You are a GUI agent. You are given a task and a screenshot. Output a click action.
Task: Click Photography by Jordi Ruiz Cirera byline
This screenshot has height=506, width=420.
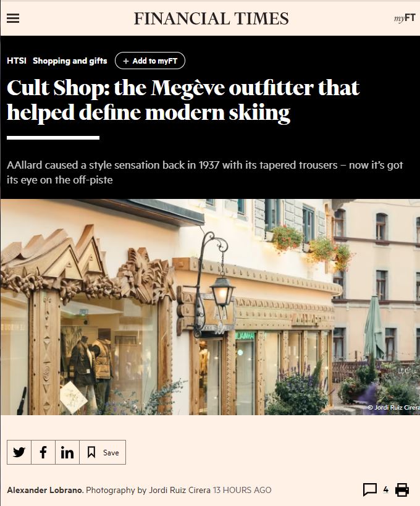point(148,490)
